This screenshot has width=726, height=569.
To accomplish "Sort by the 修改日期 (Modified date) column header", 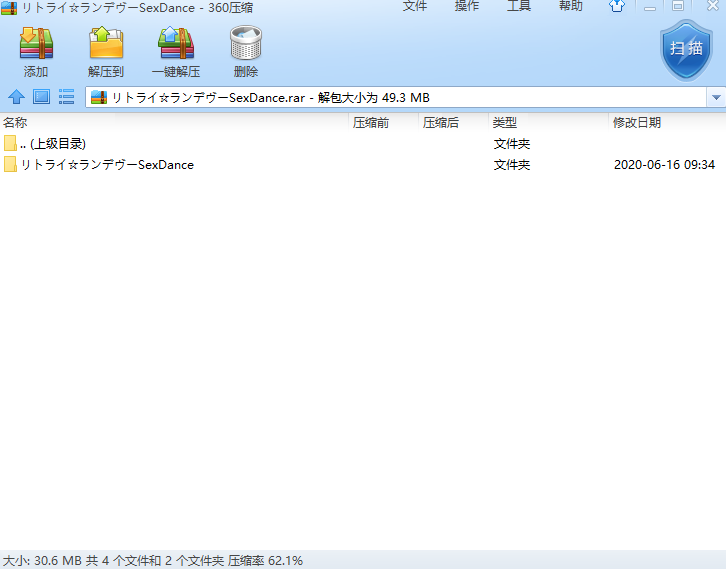I will click(x=636, y=123).
